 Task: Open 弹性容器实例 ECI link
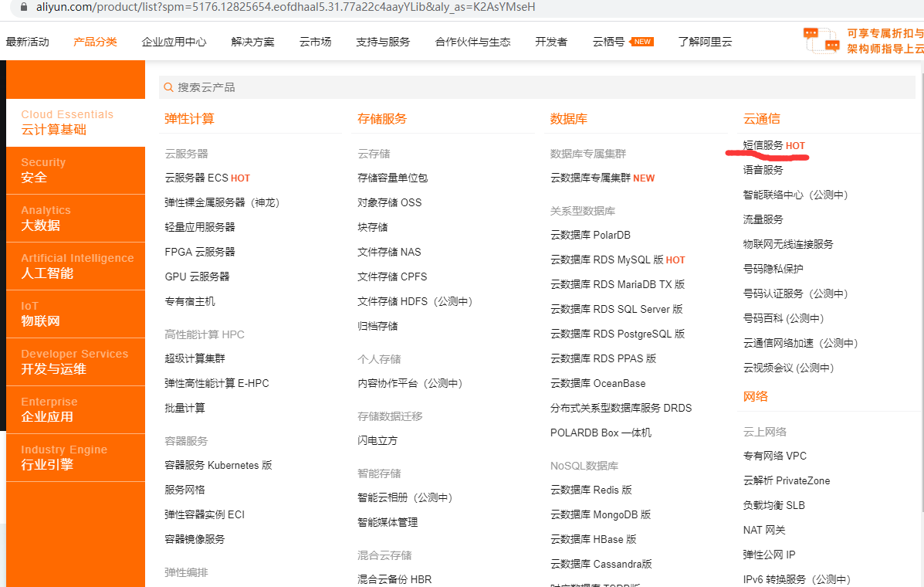pyautogui.click(x=205, y=514)
